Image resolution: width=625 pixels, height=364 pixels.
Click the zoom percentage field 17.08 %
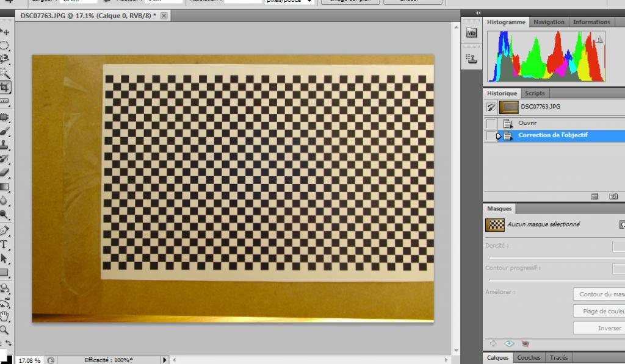click(x=29, y=360)
